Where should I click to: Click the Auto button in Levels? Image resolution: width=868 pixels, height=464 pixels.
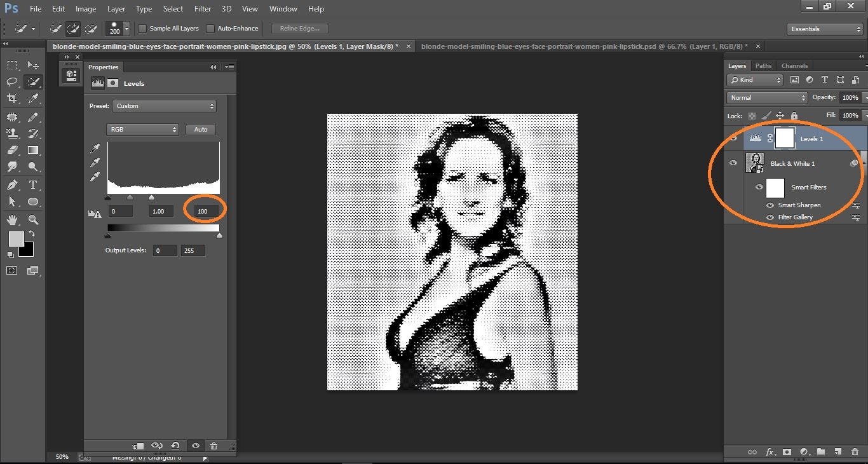[x=200, y=129]
